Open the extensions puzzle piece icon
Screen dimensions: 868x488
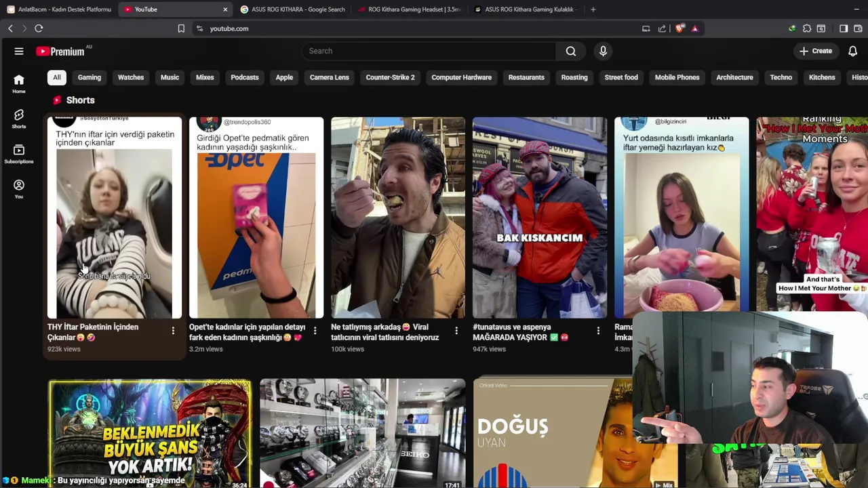coord(807,28)
